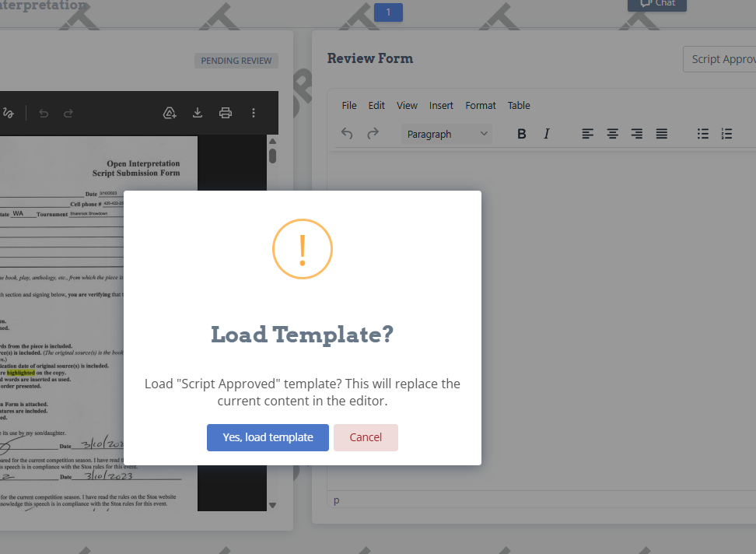756x554 pixels.
Task: Print the PDF script
Action: (225, 113)
